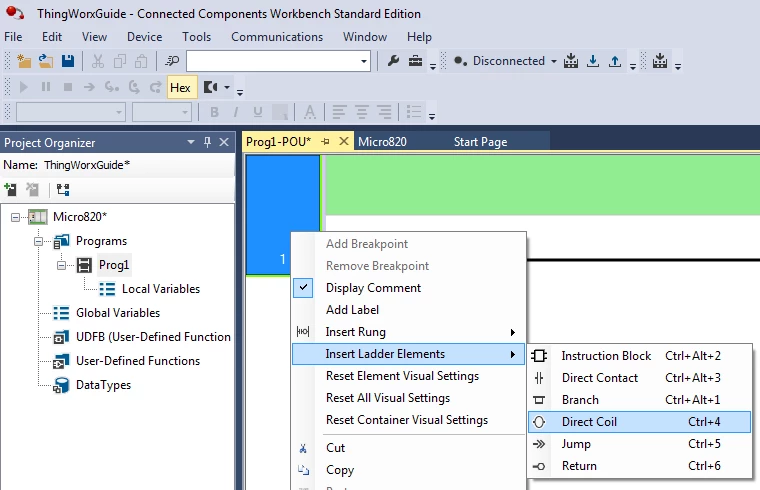Click the tree view icon in Project Organizer

point(63,190)
